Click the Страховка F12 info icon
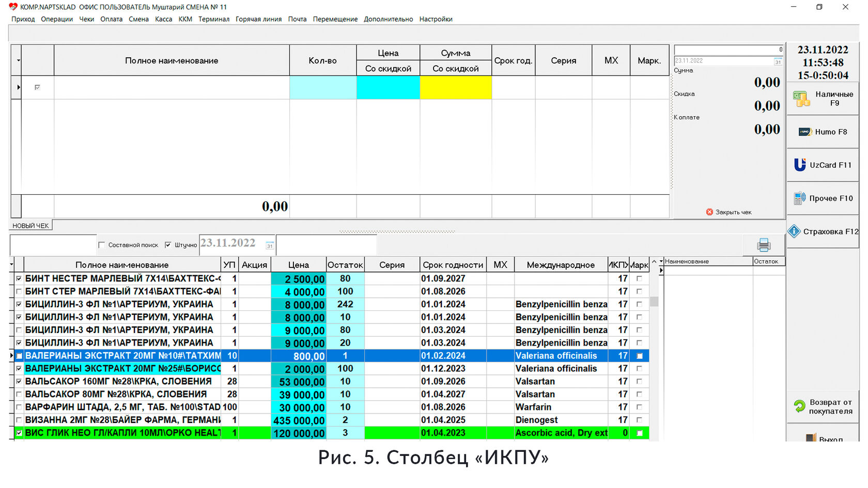868x488 pixels. click(x=794, y=231)
